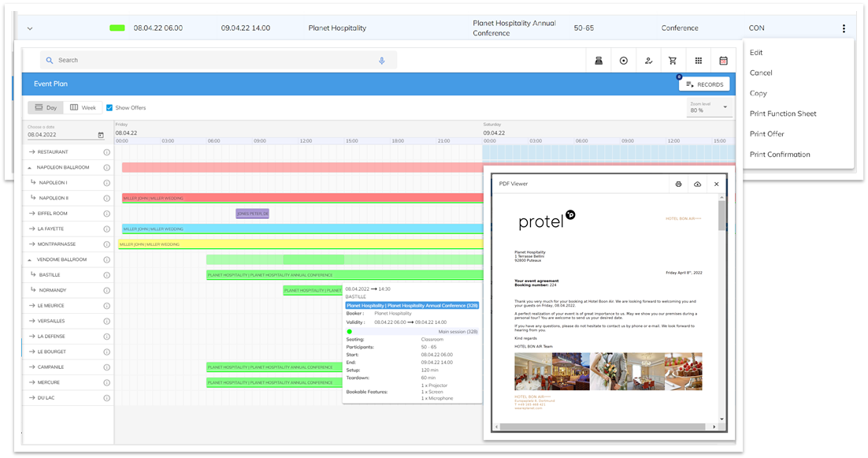Click the print icon in PDF Viewer
868x458 pixels.
click(x=678, y=184)
